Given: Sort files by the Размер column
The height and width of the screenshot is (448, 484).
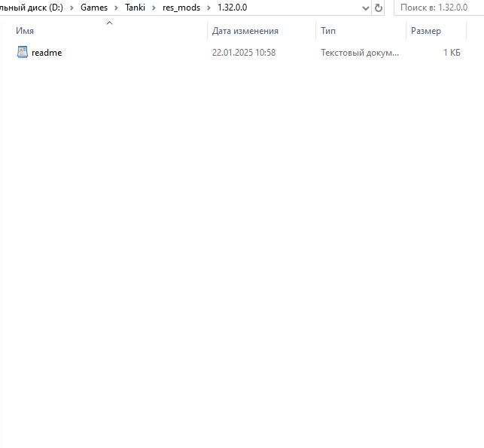Looking at the screenshot, I should coord(425,31).
